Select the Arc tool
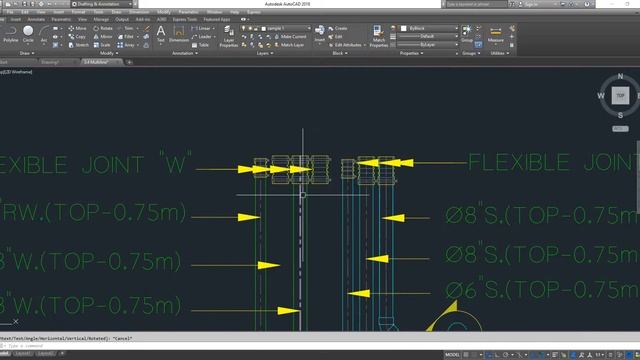 pos(44,34)
